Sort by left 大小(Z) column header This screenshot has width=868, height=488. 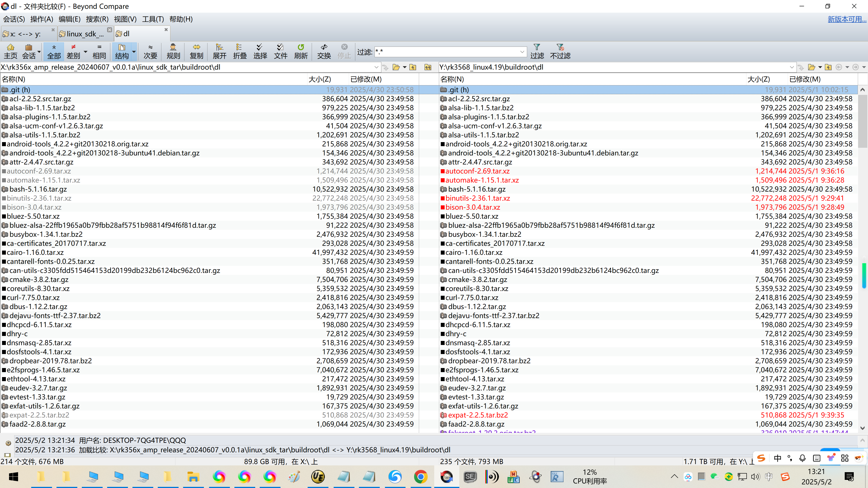[320, 79]
